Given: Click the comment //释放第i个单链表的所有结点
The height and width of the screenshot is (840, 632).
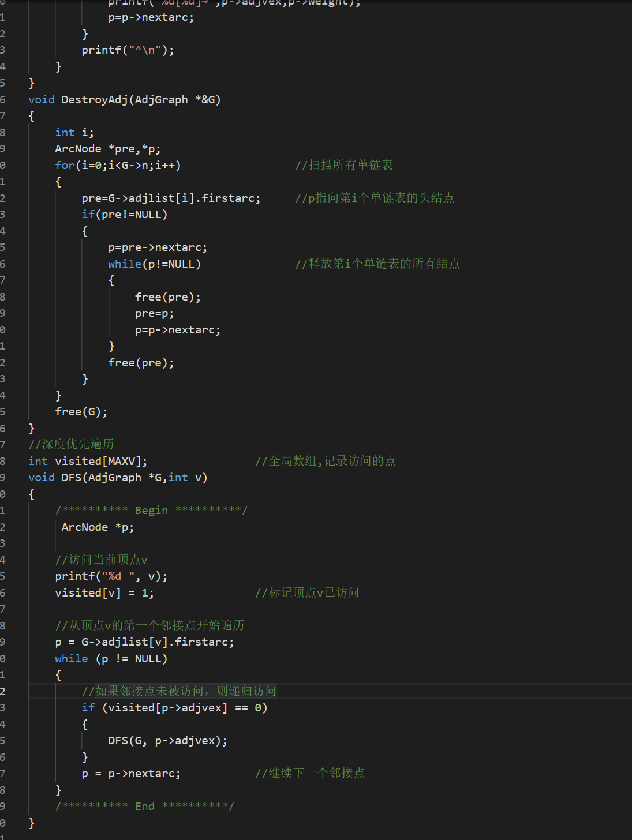Looking at the screenshot, I should [x=377, y=264].
